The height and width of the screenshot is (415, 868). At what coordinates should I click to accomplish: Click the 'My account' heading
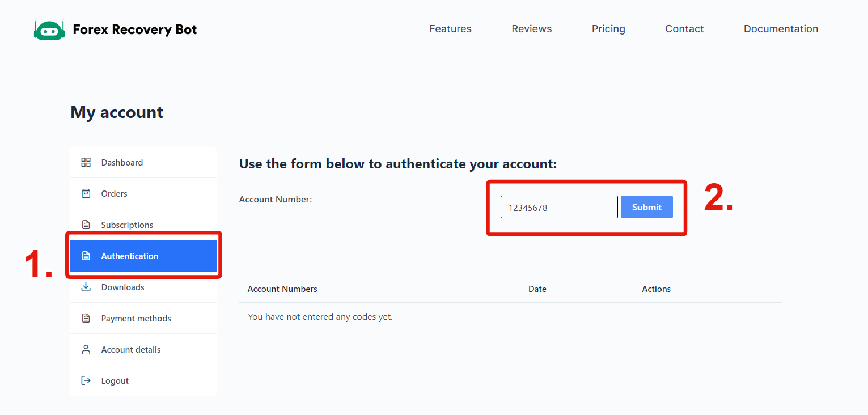[x=117, y=112]
